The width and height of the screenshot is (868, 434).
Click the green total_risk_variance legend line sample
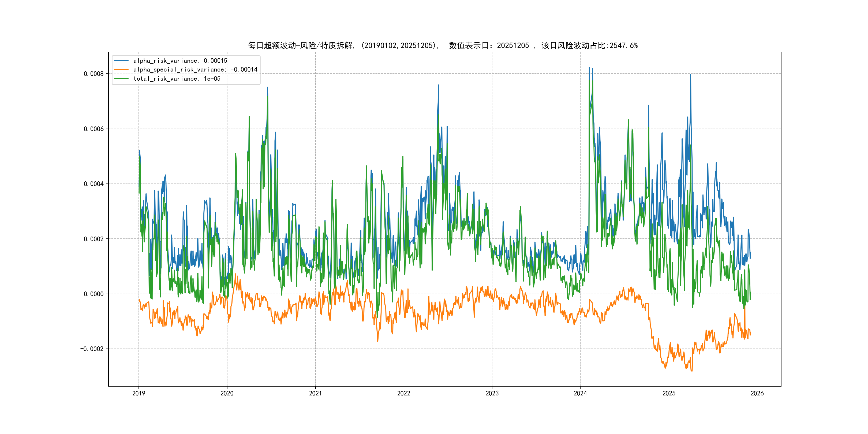(121, 78)
